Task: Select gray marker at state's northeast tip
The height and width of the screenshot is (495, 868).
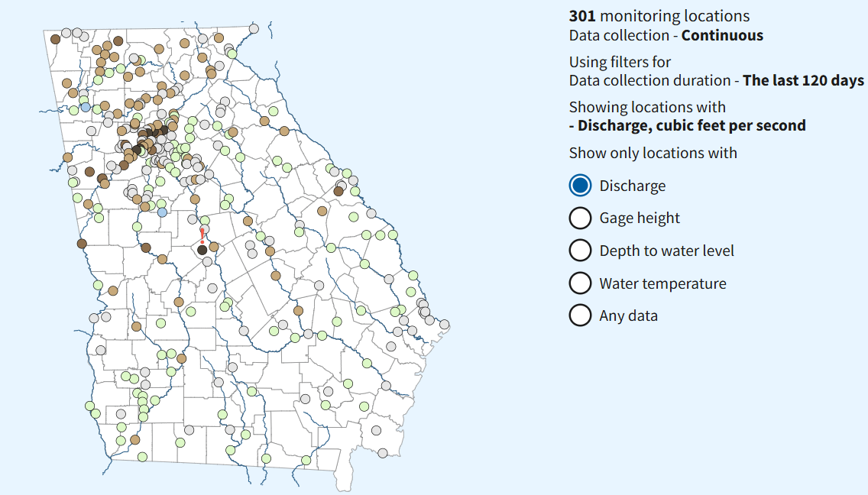Action: (x=254, y=29)
